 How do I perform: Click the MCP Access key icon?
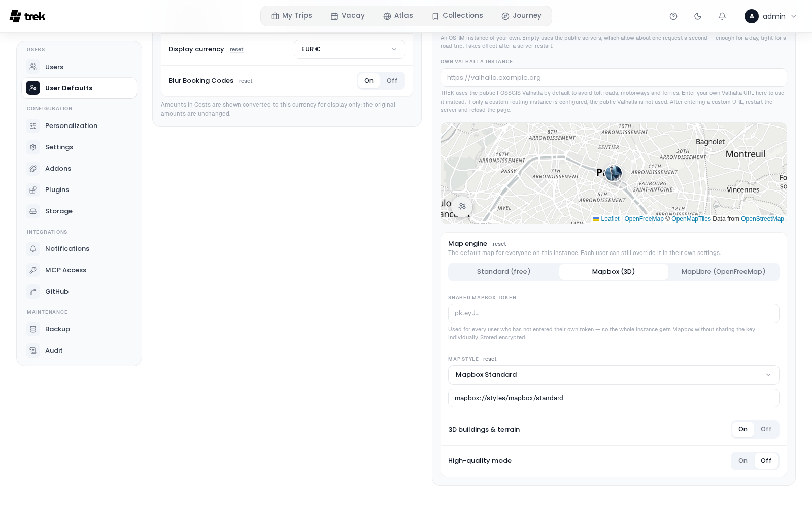33,270
